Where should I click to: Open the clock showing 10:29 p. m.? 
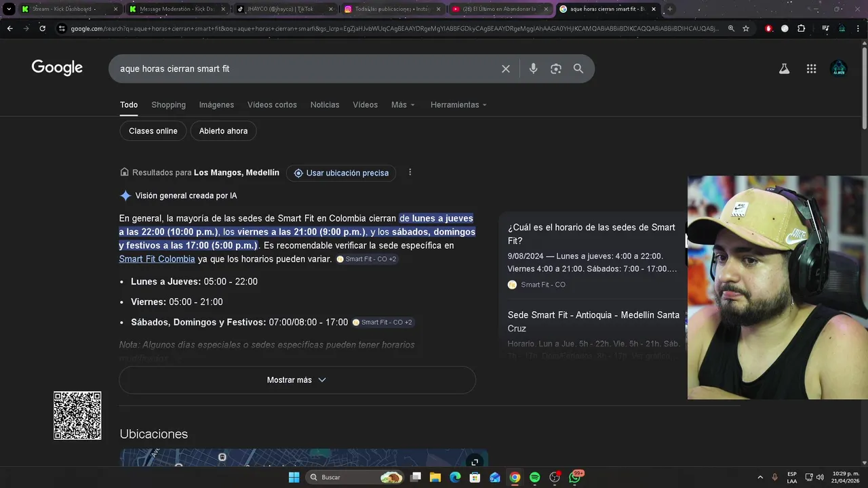[x=846, y=477]
